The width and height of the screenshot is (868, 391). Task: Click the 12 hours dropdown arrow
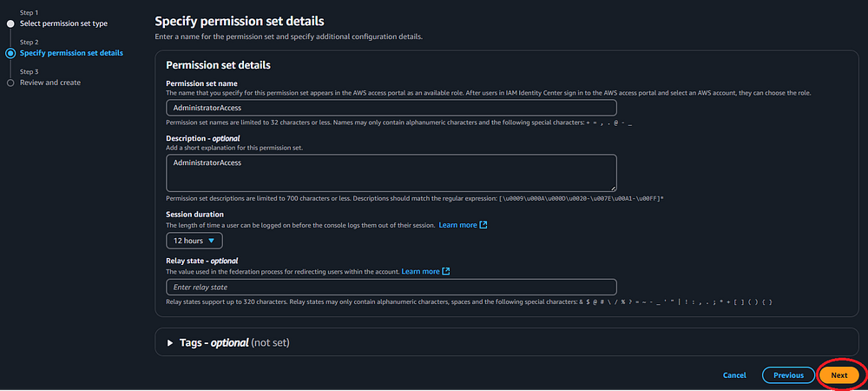coord(211,240)
